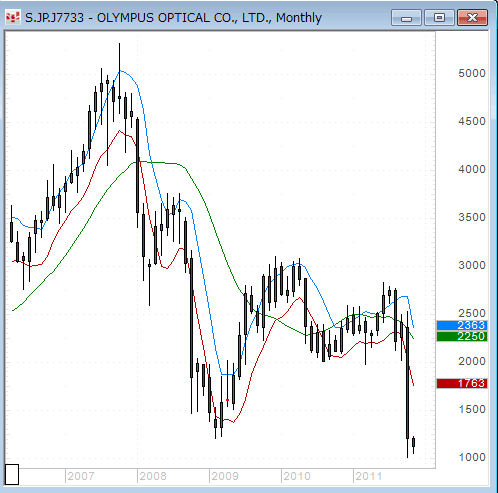Click the 4500 price axis label
This screenshot has width=498, height=493.
coord(472,121)
